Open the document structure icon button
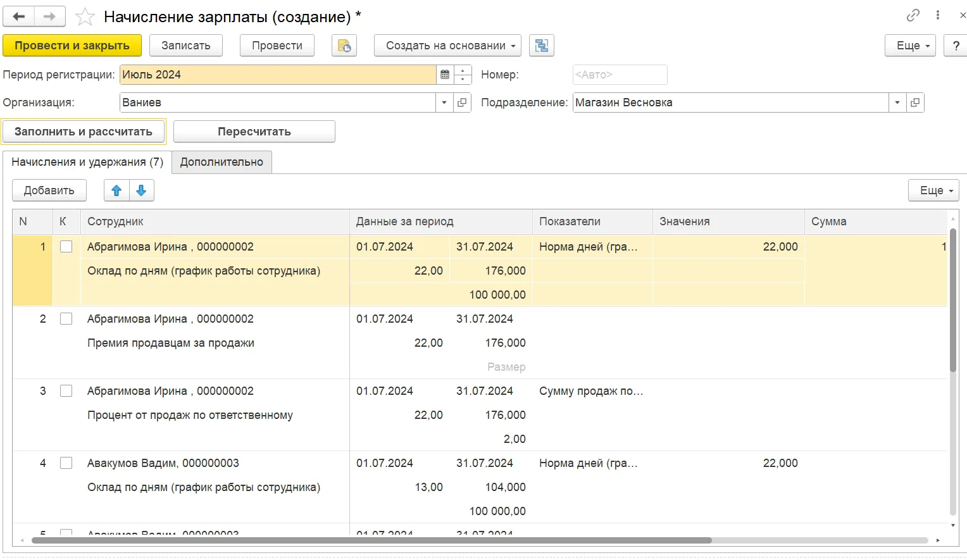This screenshot has height=560, width=967. point(542,46)
